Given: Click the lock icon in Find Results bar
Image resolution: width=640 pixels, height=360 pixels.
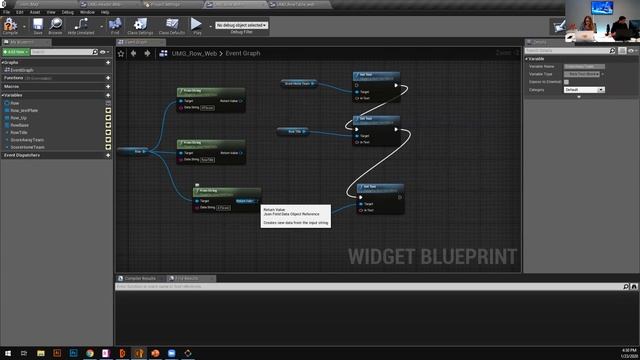Looking at the screenshot, I should (634, 287).
